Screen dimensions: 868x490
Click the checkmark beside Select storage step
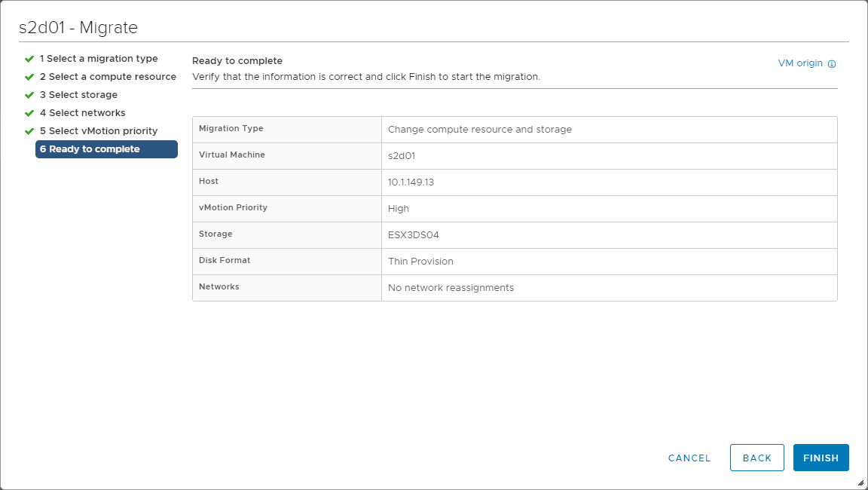[29, 95]
